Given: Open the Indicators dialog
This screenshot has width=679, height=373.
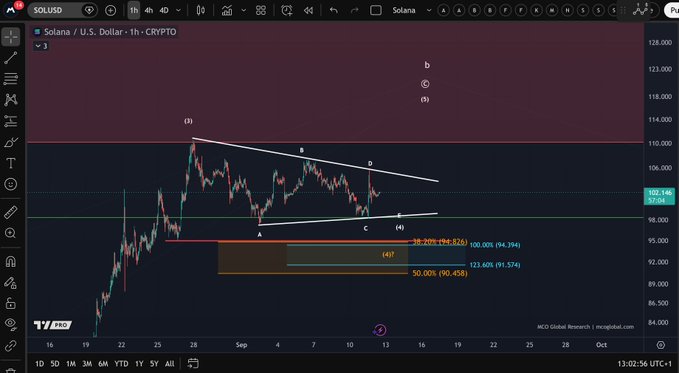Looking at the screenshot, I should point(227,10).
